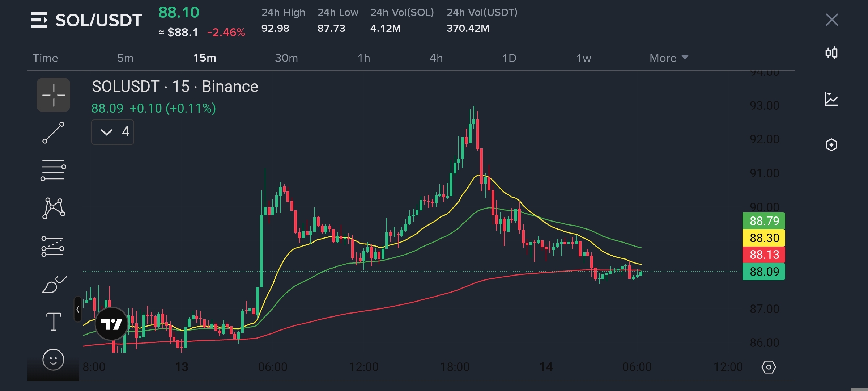Open the hexagon chart settings icon

click(x=831, y=145)
